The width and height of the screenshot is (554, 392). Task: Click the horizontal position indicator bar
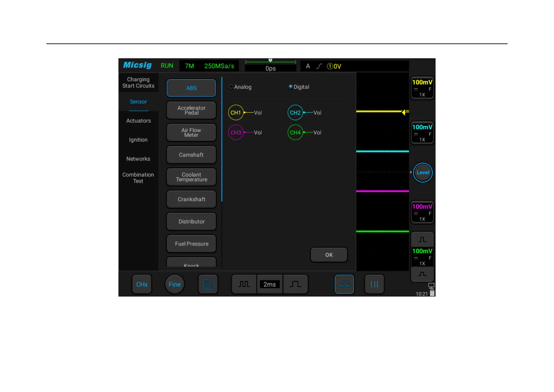pos(270,62)
